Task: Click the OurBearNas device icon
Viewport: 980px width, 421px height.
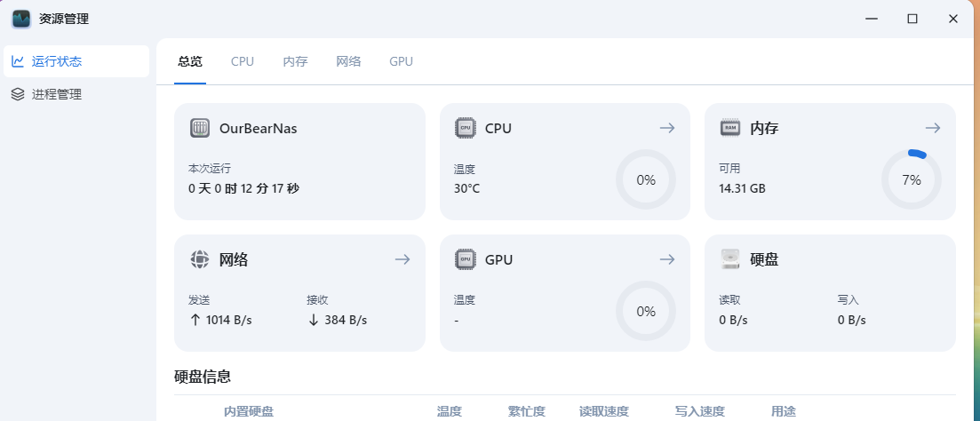Action: pos(200,128)
